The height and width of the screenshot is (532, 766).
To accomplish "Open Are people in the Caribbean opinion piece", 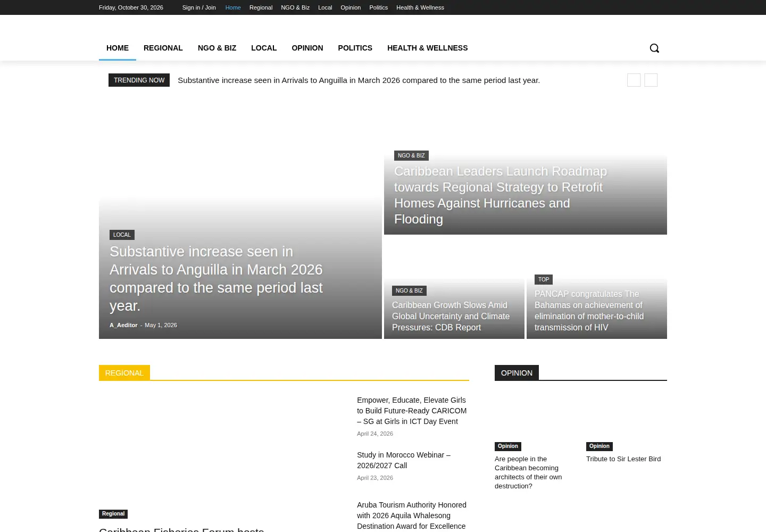I will [x=528, y=472].
